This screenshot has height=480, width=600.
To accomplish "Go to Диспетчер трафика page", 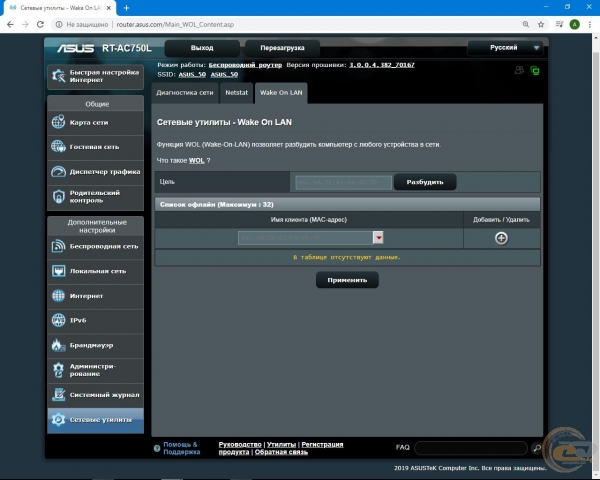I will coord(95,172).
